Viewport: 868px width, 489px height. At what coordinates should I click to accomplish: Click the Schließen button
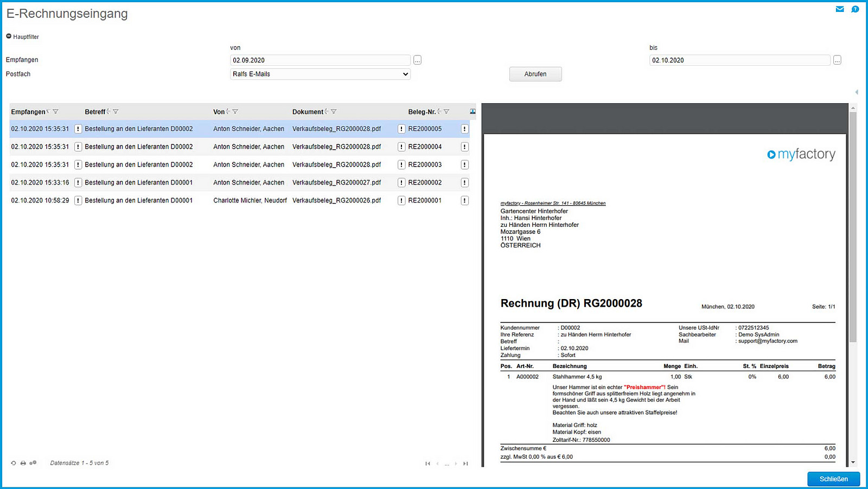pyautogui.click(x=833, y=479)
